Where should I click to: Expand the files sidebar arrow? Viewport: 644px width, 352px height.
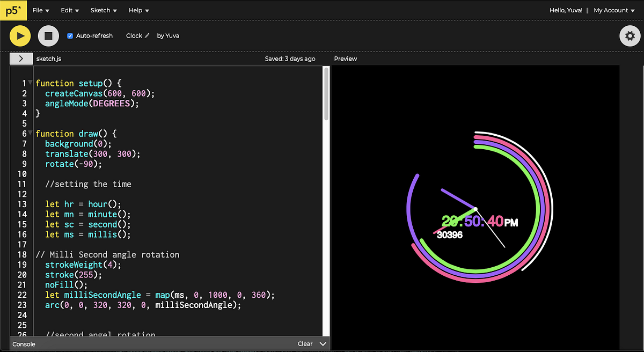pos(21,59)
